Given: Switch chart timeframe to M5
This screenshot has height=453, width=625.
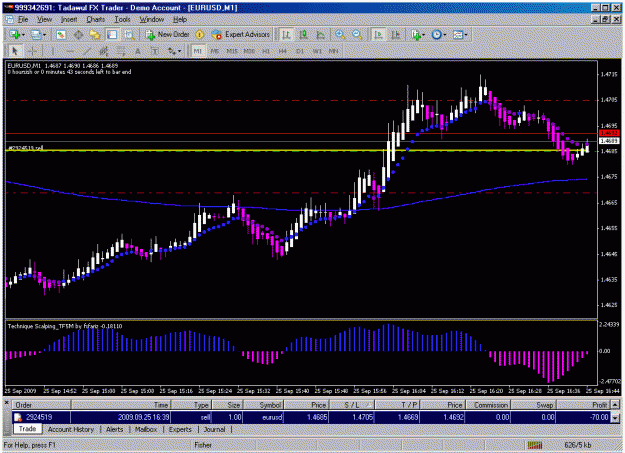Looking at the screenshot, I should tap(215, 51).
